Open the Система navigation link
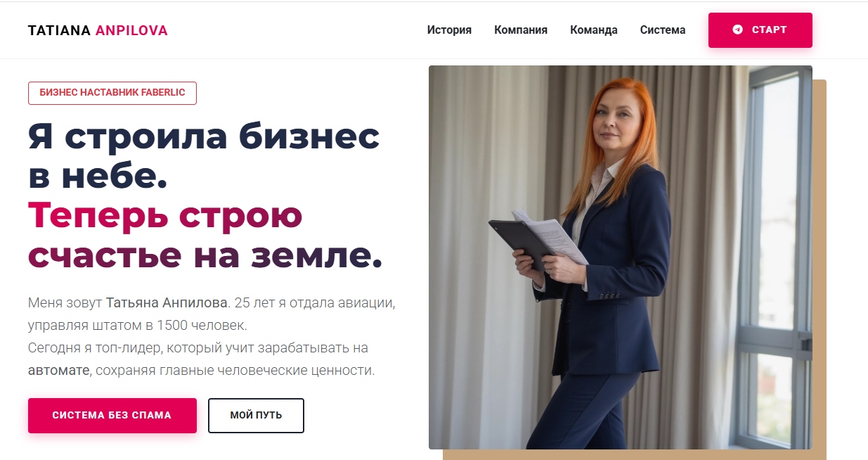868x460 pixels. (663, 30)
